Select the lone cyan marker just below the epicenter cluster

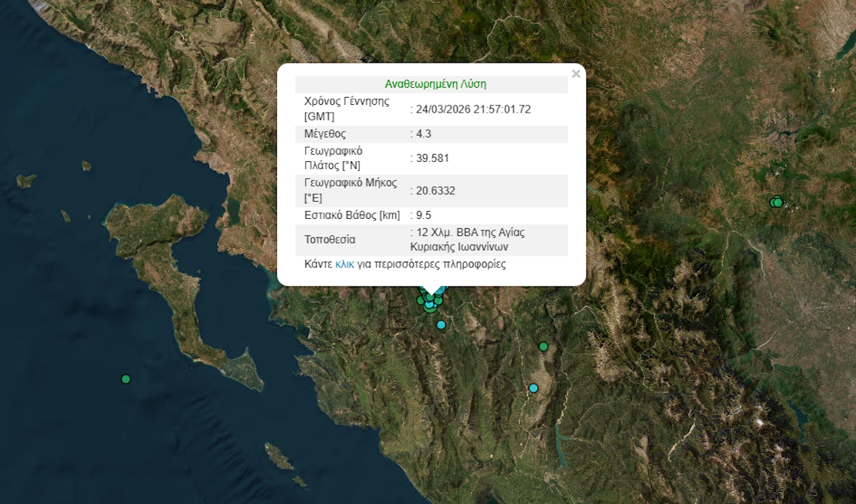(441, 325)
